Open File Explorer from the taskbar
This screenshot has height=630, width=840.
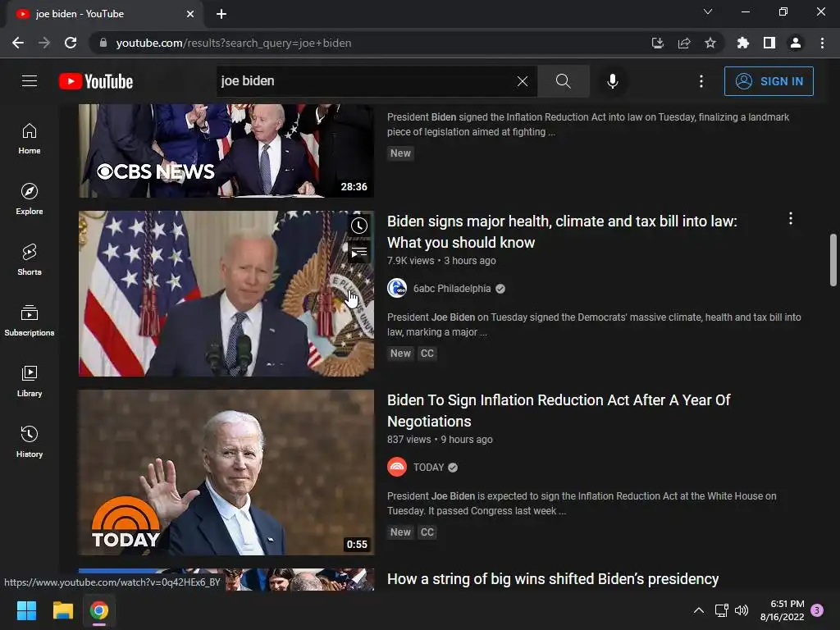click(62, 610)
